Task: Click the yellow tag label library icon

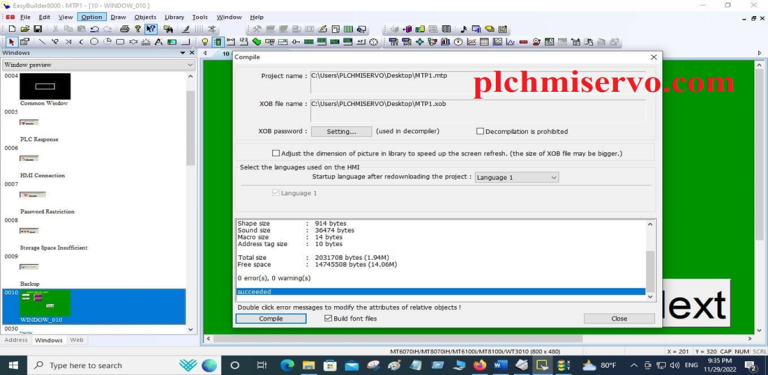Action: pyautogui.click(x=489, y=29)
